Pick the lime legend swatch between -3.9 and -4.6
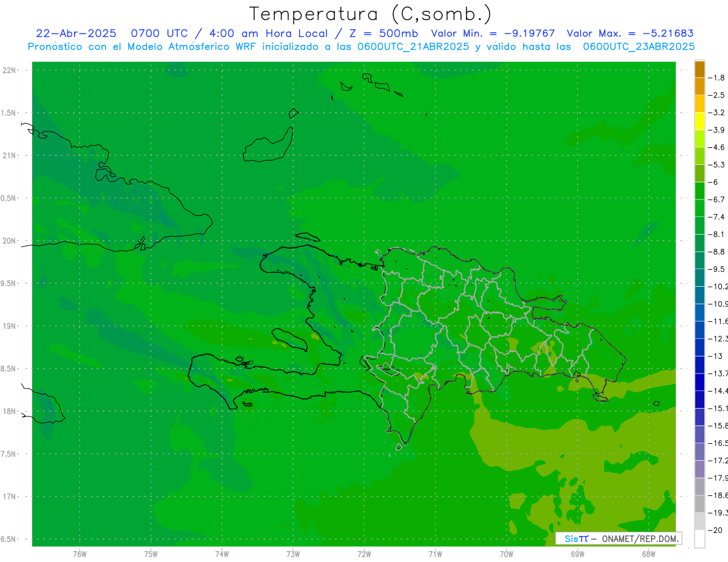The height and width of the screenshot is (562, 728). 699,139
